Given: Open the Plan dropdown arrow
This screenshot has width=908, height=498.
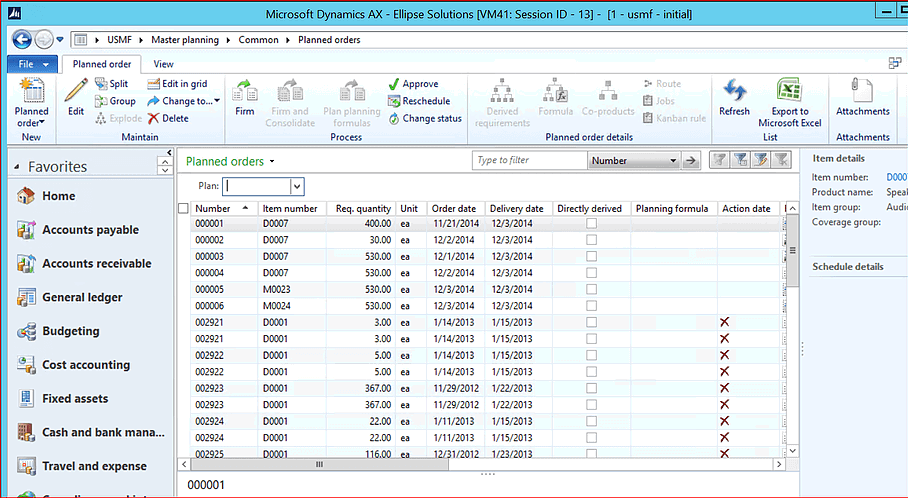Looking at the screenshot, I should point(297,186).
